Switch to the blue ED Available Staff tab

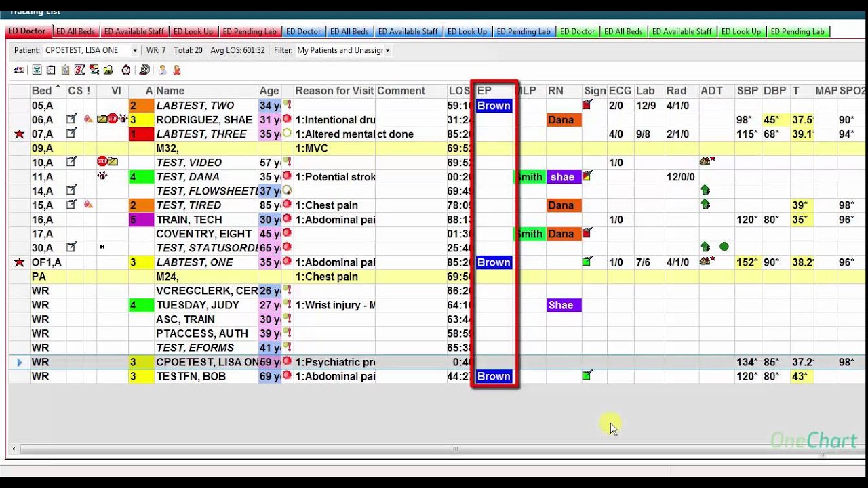coord(408,31)
